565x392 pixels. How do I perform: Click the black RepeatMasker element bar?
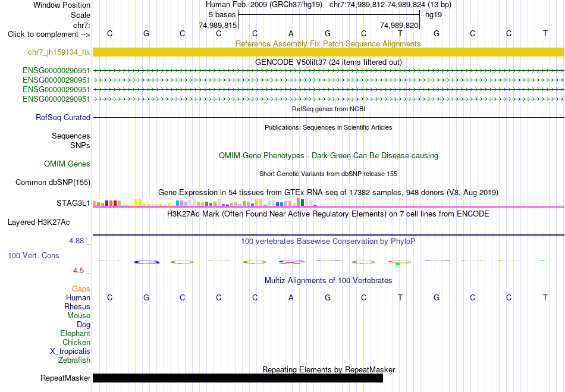pyautogui.click(x=238, y=378)
